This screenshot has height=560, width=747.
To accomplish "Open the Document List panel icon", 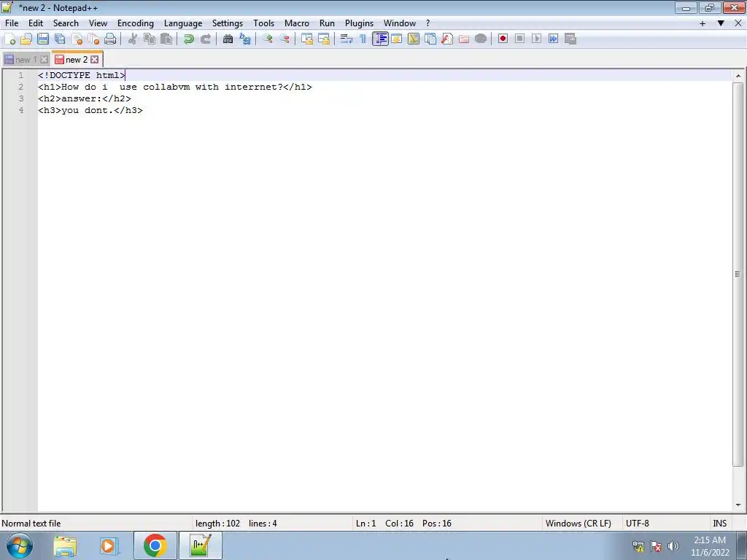I will pos(430,39).
